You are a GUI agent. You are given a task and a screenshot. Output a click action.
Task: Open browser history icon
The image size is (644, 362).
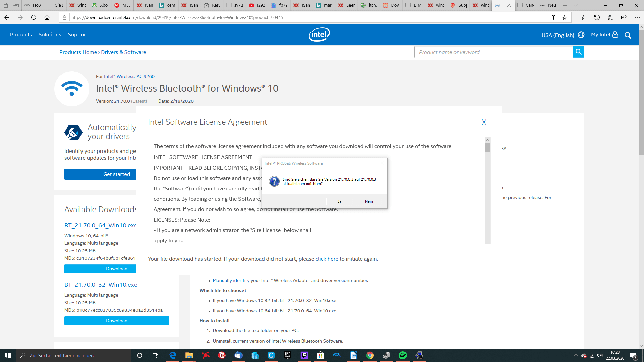point(597,17)
